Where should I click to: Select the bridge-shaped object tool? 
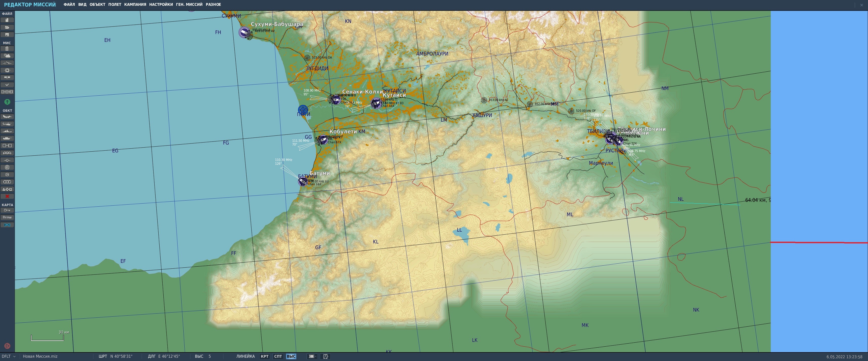pyautogui.click(x=7, y=153)
